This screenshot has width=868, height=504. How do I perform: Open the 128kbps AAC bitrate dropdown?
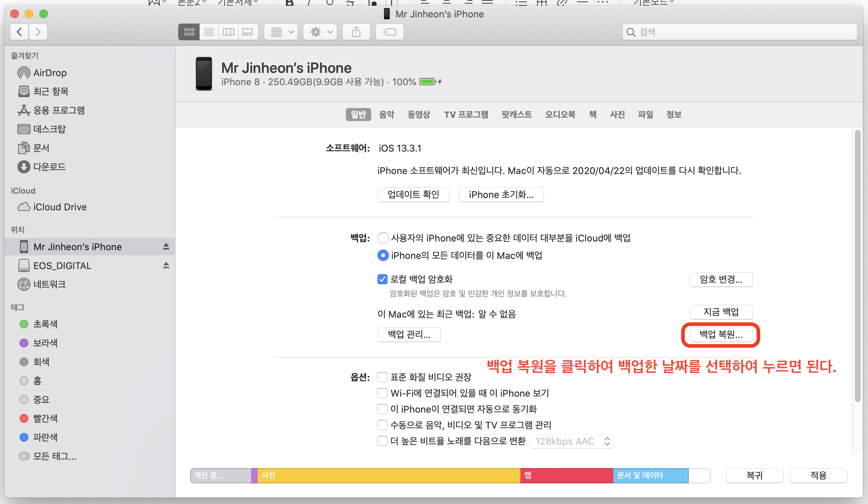pos(571,441)
